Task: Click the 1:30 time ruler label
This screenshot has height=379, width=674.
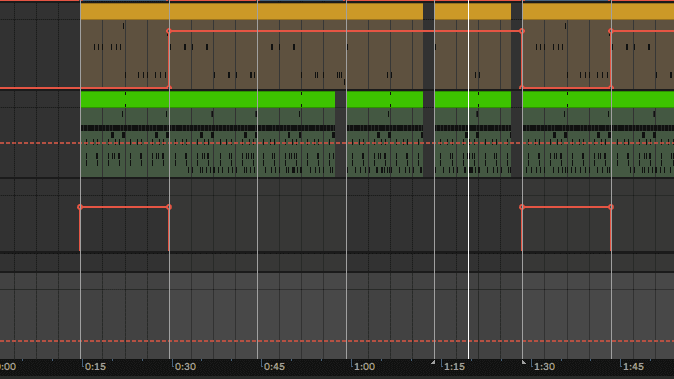Action: click(544, 367)
